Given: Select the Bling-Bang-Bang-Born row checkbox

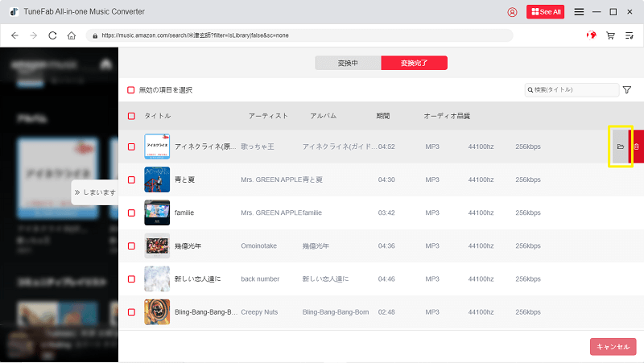Looking at the screenshot, I should pos(131,312).
